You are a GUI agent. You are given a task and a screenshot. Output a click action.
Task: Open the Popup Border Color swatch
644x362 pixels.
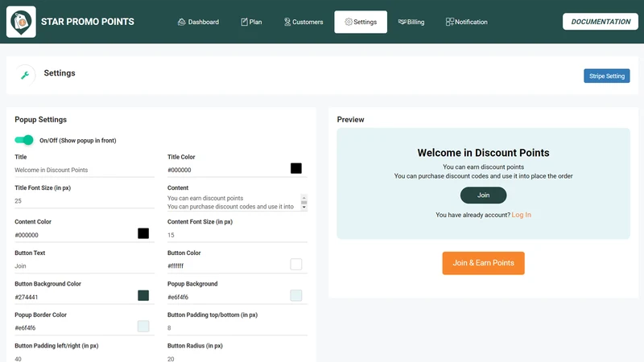pos(143,327)
